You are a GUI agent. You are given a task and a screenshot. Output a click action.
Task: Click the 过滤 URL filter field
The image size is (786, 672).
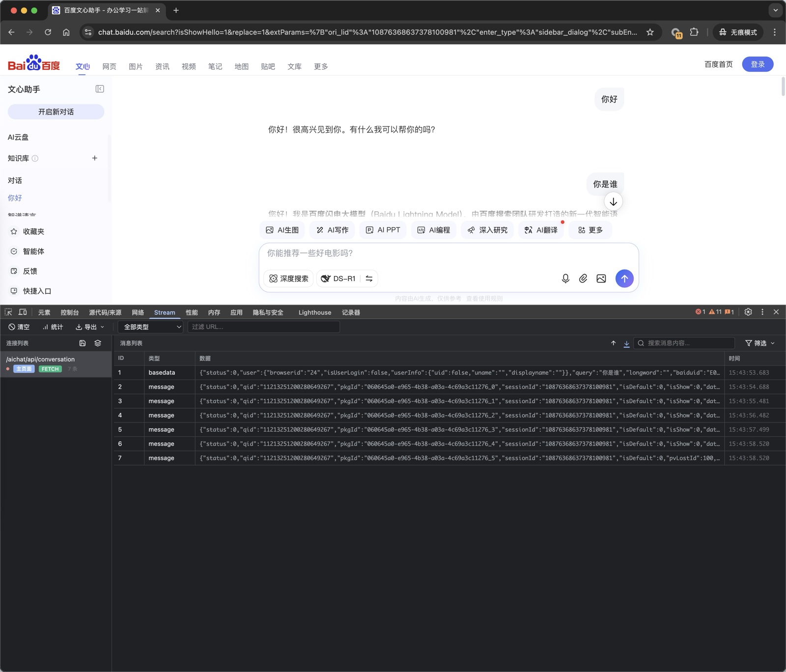(263, 327)
